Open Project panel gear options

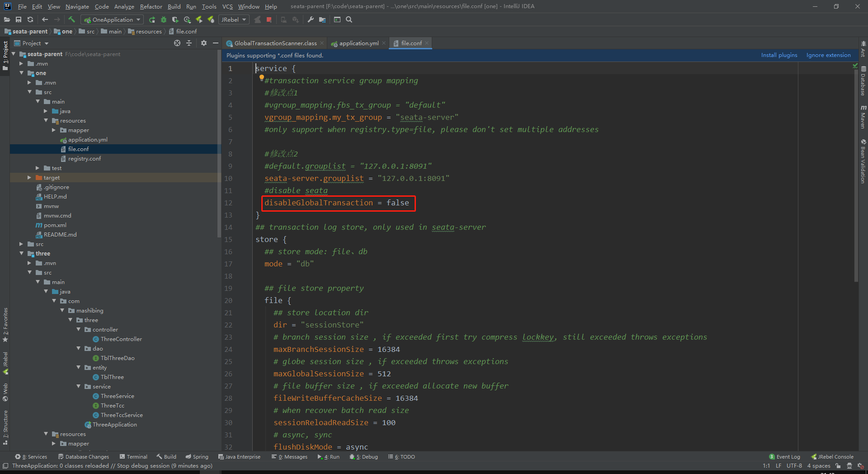[204, 43]
